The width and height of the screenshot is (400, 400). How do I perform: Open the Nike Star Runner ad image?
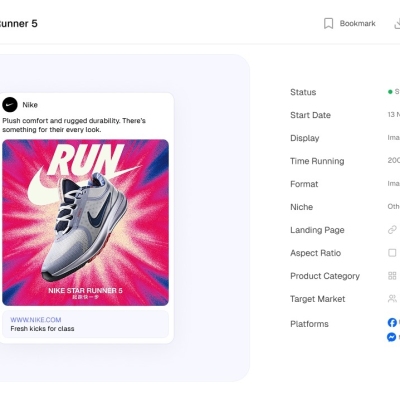coord(85,222)
